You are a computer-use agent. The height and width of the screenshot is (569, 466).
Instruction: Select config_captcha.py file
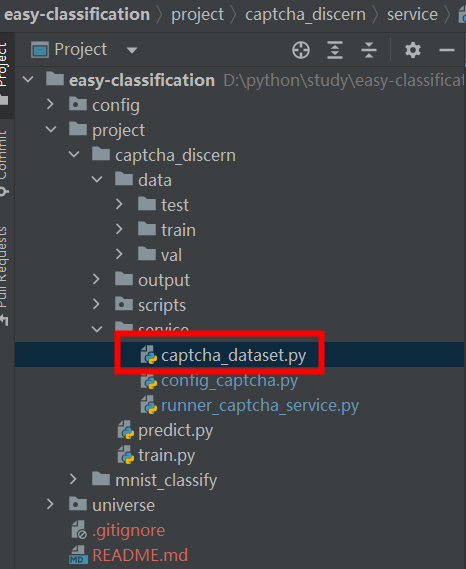pyautogui.click(x=229, y=380)
